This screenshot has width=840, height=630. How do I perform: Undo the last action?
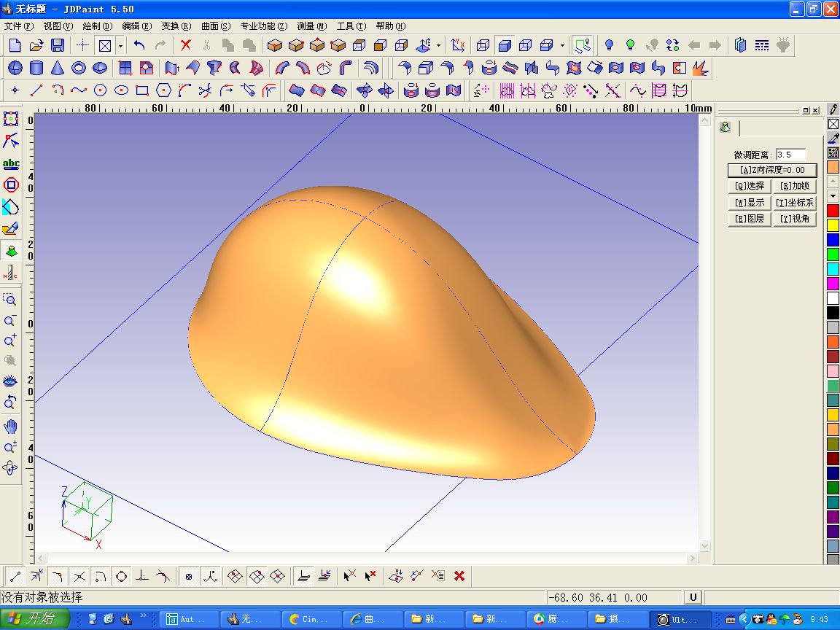139,45
